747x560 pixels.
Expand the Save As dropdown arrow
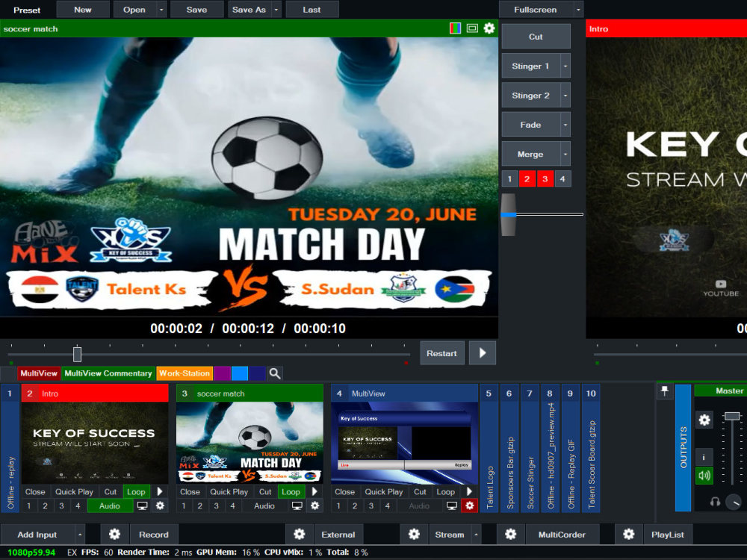[x=276, y=10]
